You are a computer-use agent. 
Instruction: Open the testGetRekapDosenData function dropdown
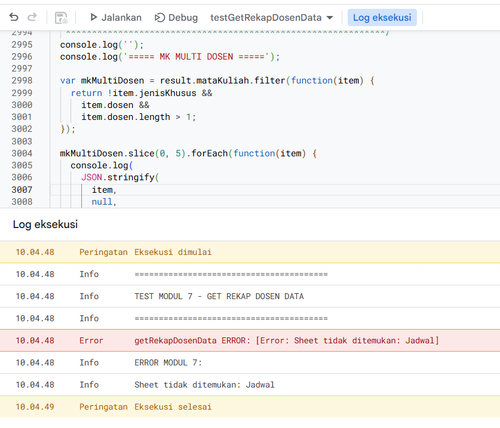272,17
